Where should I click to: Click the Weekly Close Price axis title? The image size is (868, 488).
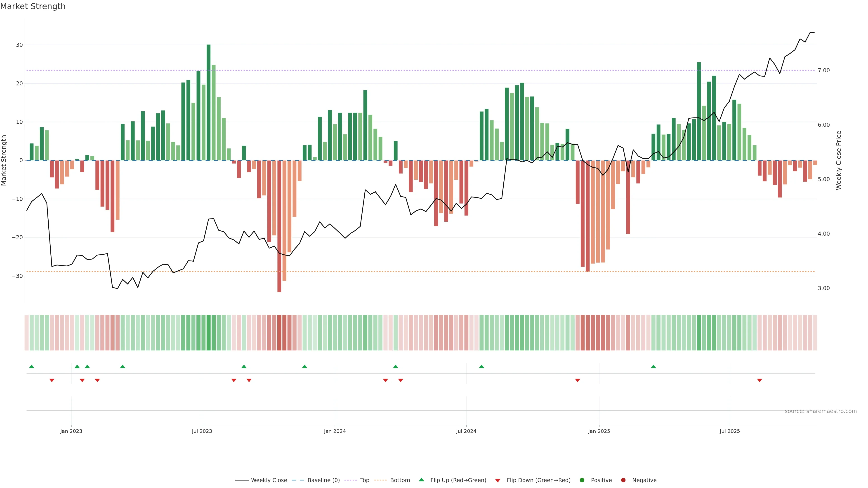pyautogui.click(x=839, y=160)
